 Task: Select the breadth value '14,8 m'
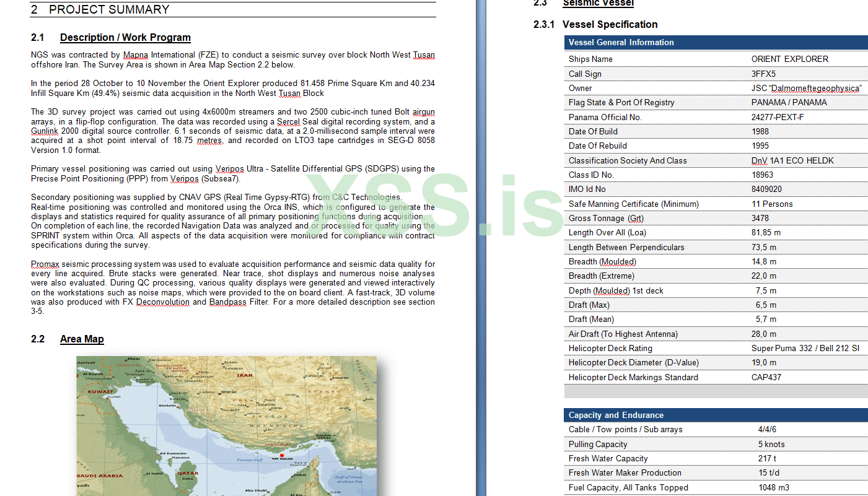[764, 261]
